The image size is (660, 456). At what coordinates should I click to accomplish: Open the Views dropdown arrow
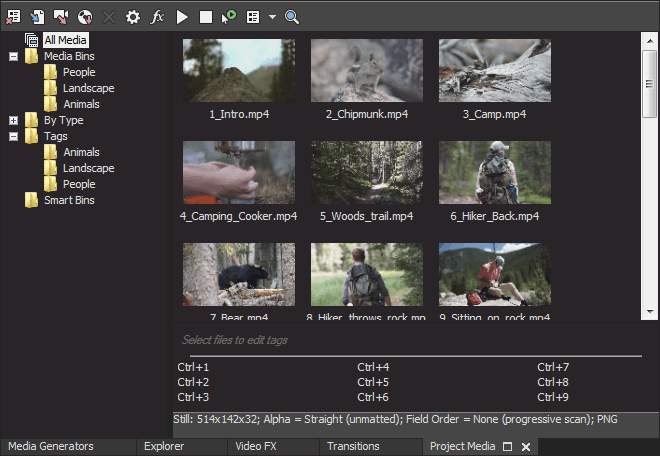271,17
